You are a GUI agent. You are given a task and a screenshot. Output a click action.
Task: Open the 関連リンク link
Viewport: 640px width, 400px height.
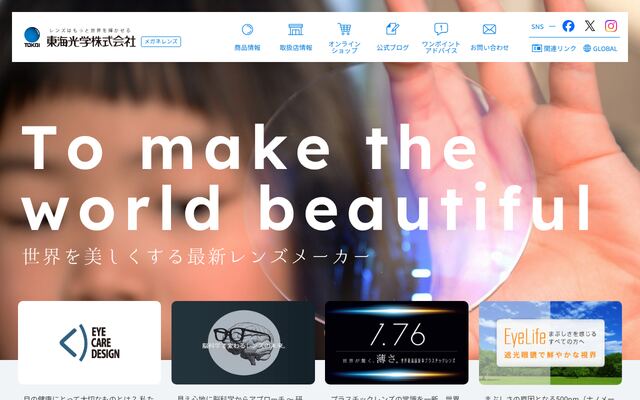[x=554, y=48]
